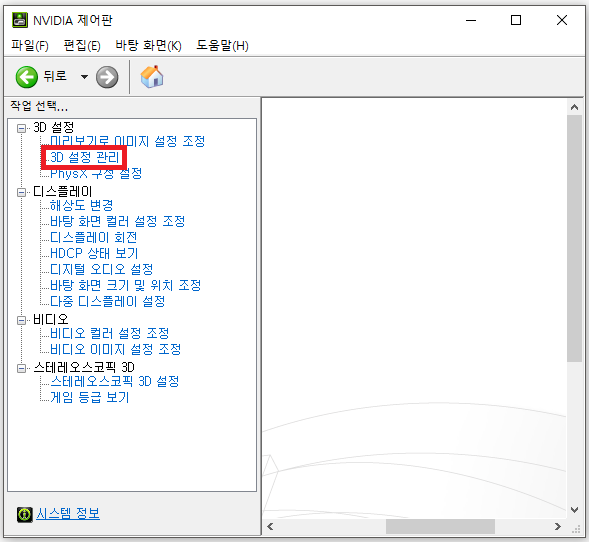Click the grey Forward arrow icon
The height and width of the screenshot is (542, 589).
click(107, 77)
